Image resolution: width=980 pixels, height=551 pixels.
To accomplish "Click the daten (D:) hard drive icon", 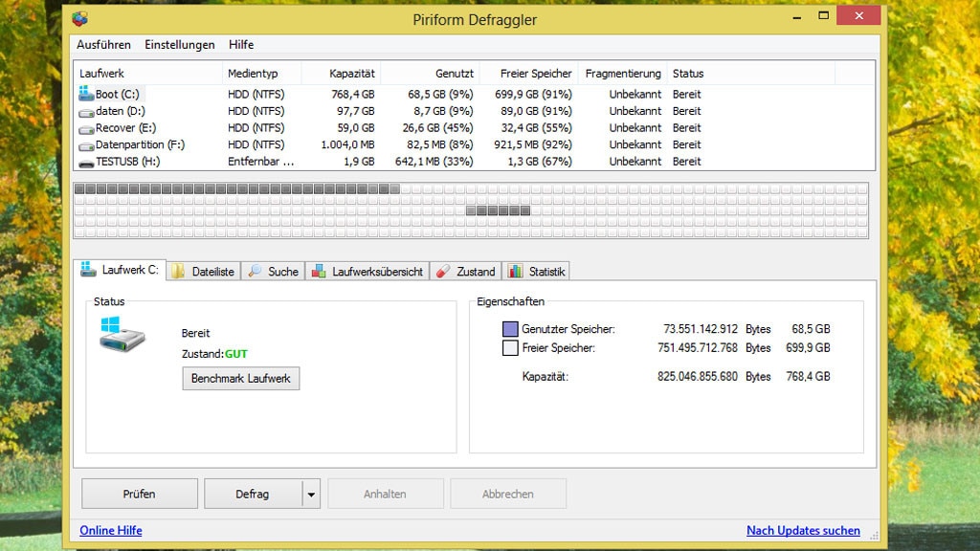I will [84, 111].
